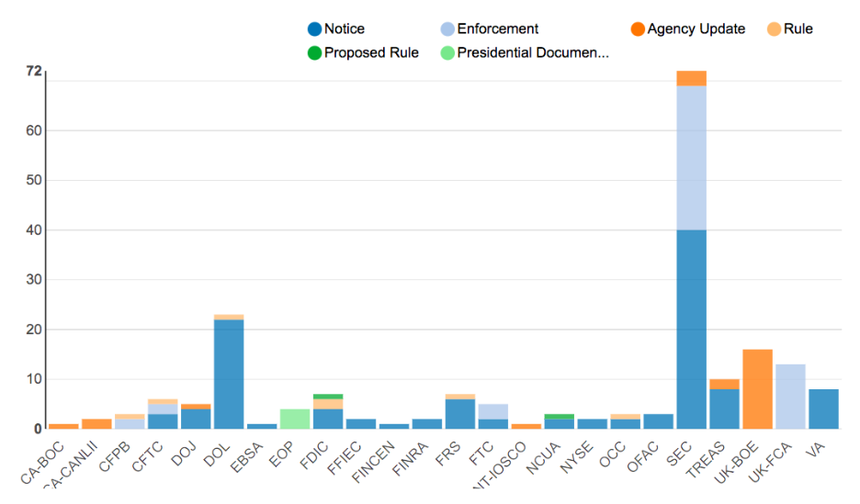Select the green Proposed Rule top of FDIC bar

coord(328,397)
